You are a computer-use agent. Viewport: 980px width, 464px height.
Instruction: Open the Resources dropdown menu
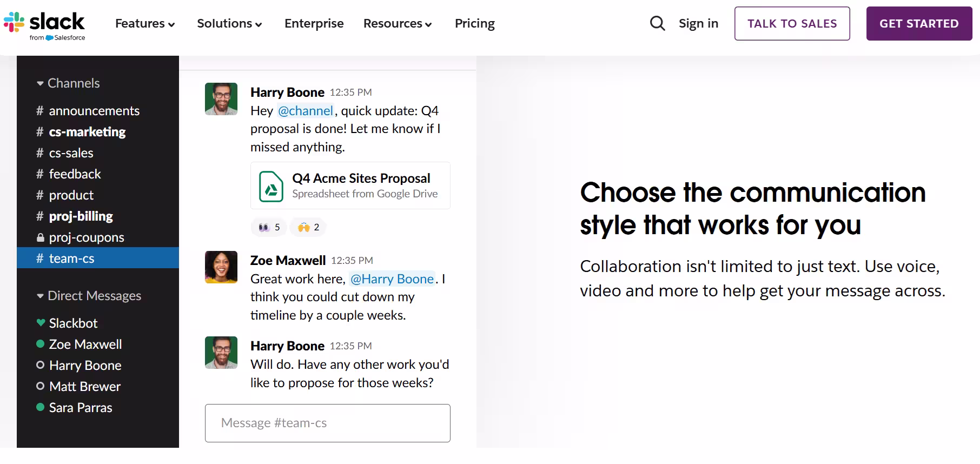pyautogui.click(x=398, y=23)
